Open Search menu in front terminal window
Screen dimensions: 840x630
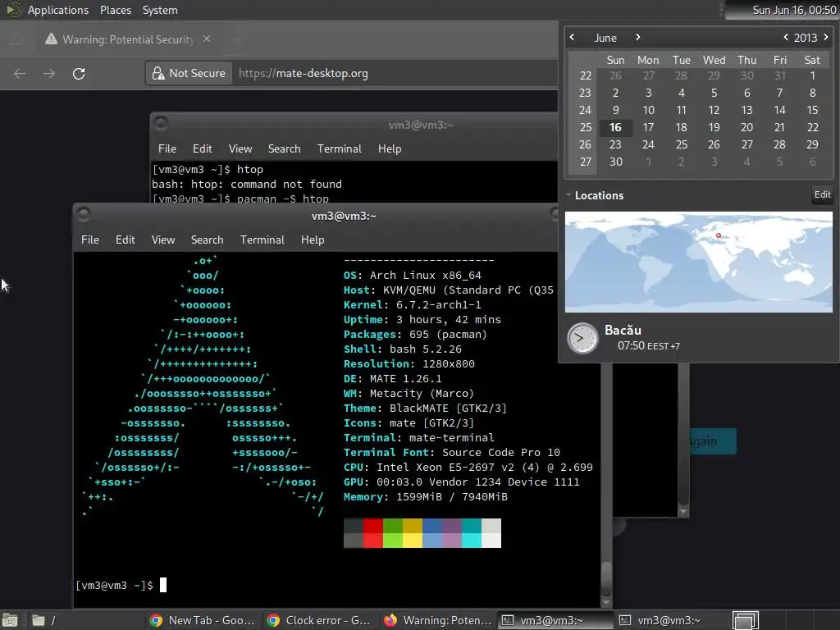(207, 240)
